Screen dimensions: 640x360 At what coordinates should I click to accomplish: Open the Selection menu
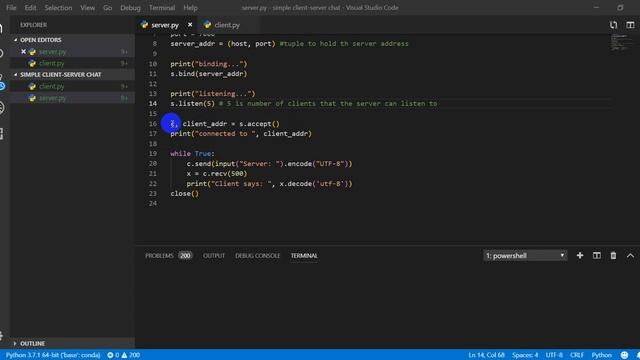(58, 8)
